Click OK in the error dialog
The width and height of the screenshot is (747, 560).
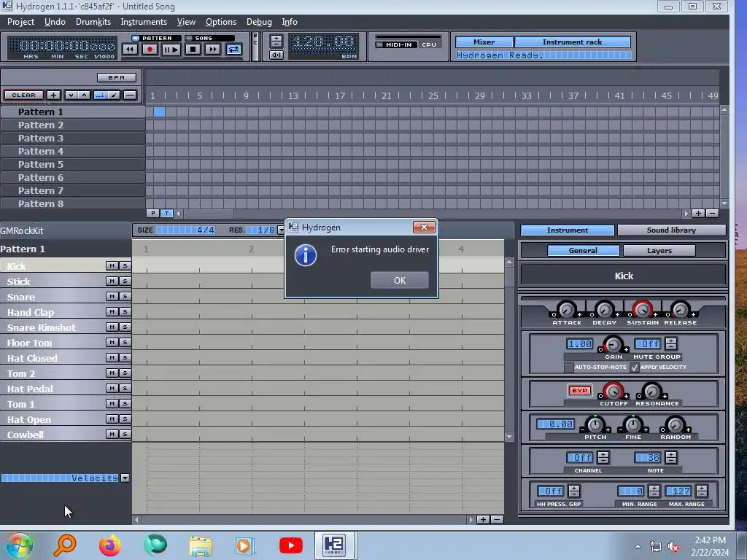pyautogui.click(x=400, y=281)
